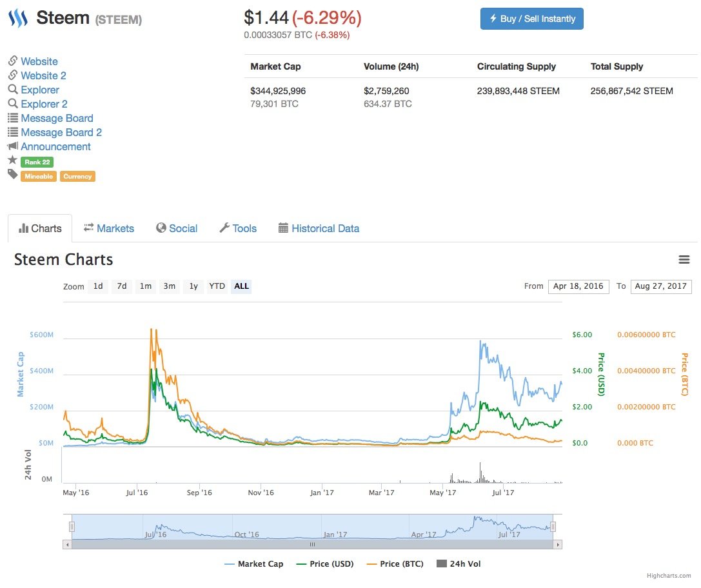Image resolution: width=701 pixels, height=588 pixels.
Task: Click the magnifier icon beside Explorer 2
Action: [13, 103]
